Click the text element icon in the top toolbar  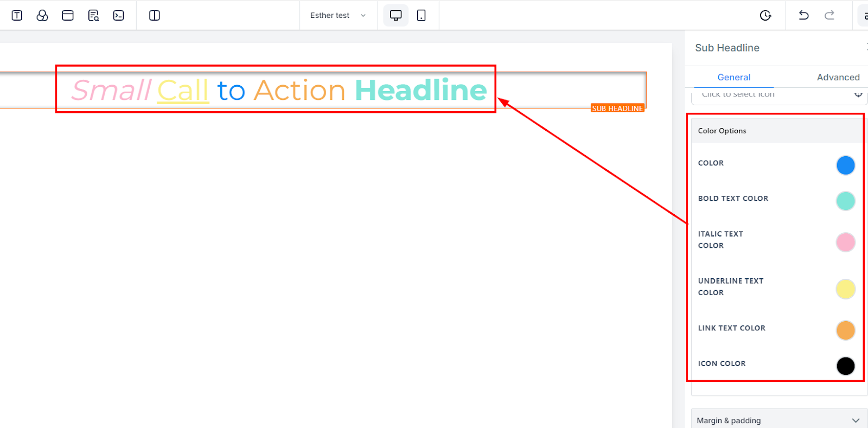(17, 15)
